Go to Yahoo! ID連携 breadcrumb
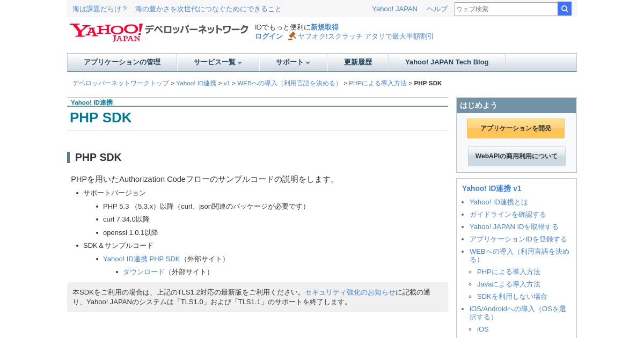This screenshot has width=644, height=338. (x=196, y=83)
